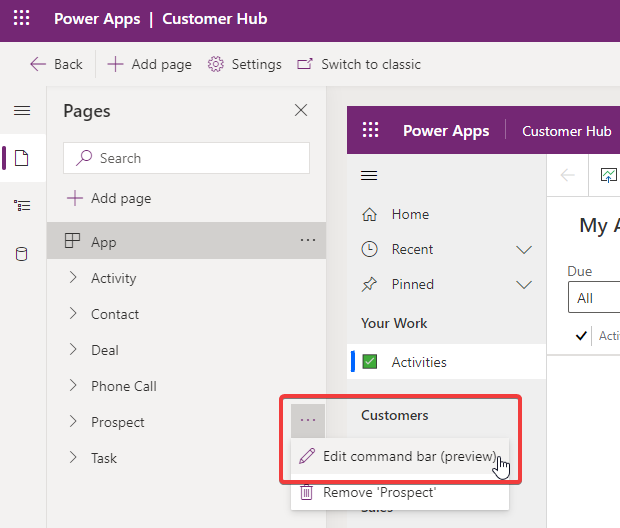Image resolution: width=620 pixels, height=528 pixels.
Task: Choose Remove 'Prospect' menu entry
Action: click(400, 492)
